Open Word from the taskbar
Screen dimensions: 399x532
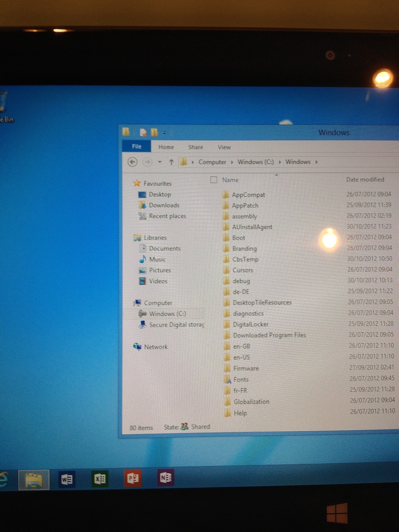[66, 480]
